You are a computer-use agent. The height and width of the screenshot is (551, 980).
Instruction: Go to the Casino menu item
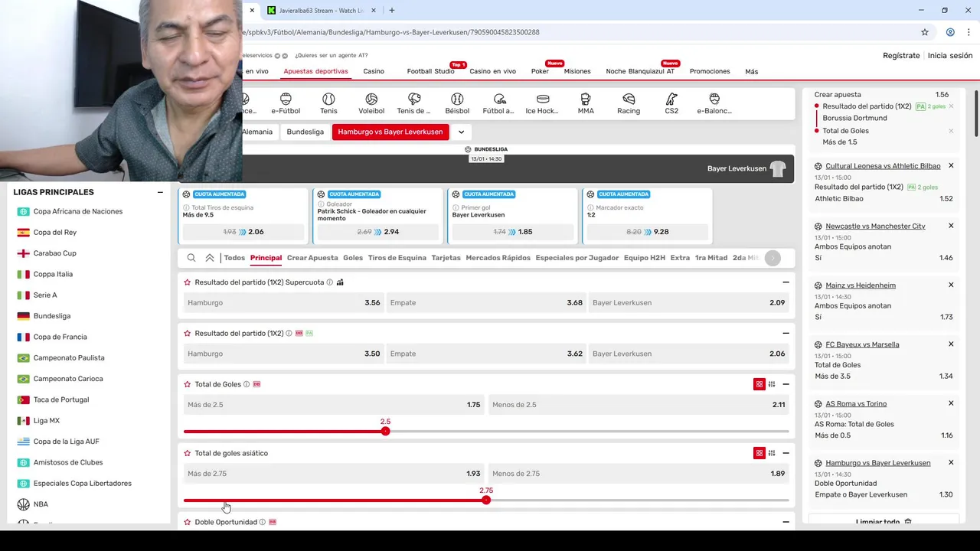point(374,71)
